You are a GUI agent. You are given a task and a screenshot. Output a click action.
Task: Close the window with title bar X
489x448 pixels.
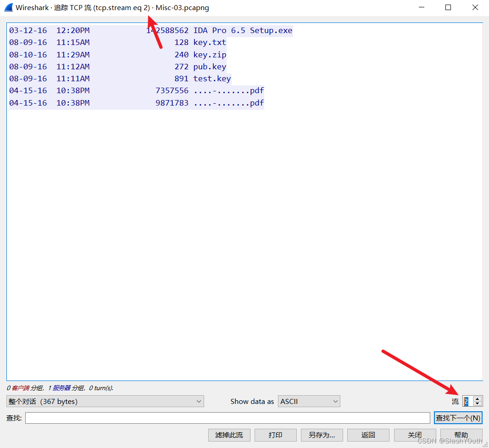coord(475,7)
